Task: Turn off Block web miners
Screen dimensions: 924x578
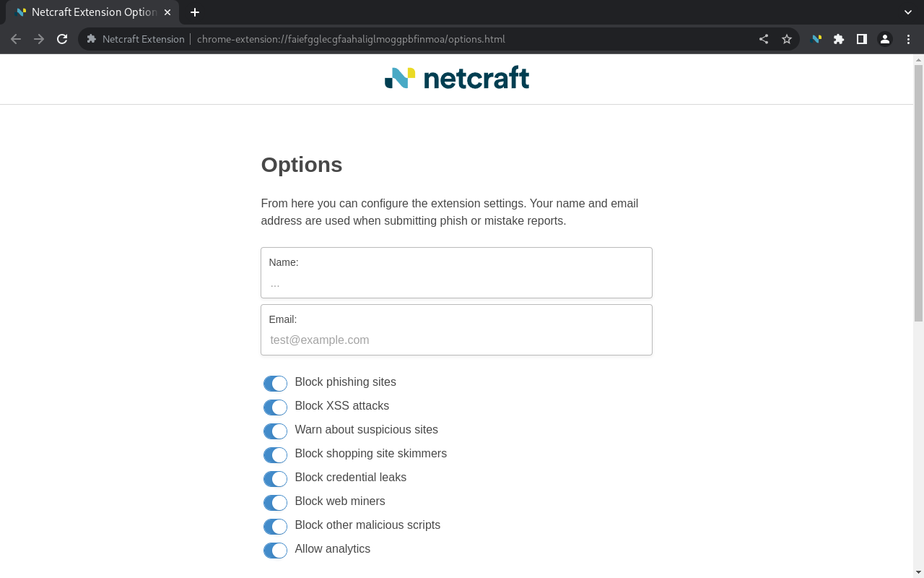Action: point(275,502)
